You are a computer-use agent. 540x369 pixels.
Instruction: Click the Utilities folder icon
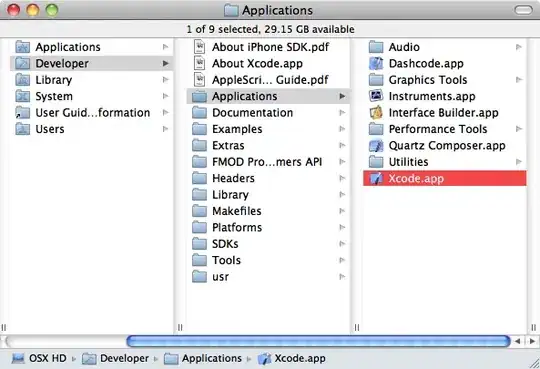point(376,162)
